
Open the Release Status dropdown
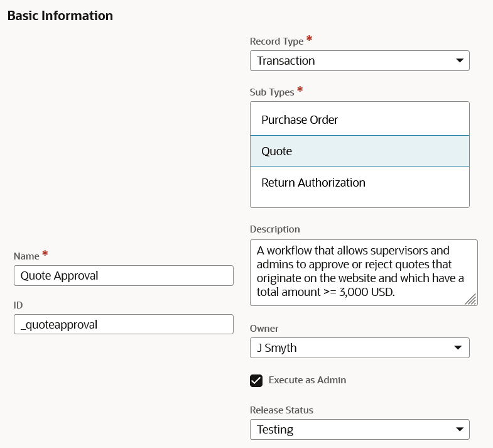(360, 429)
